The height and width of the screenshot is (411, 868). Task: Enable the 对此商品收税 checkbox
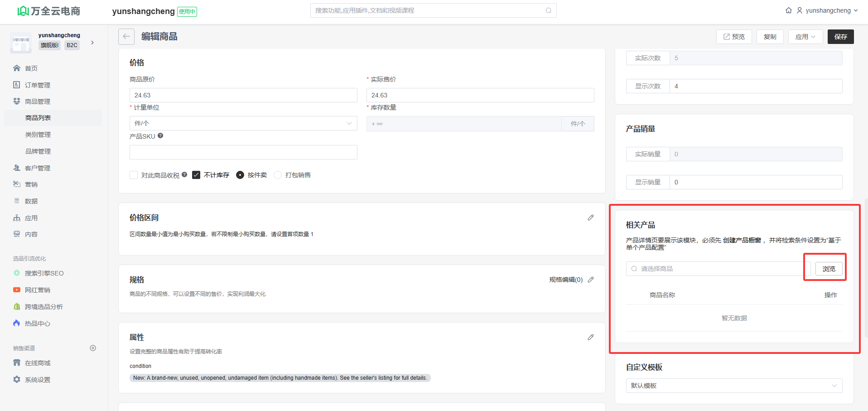[x=134, y=175]
